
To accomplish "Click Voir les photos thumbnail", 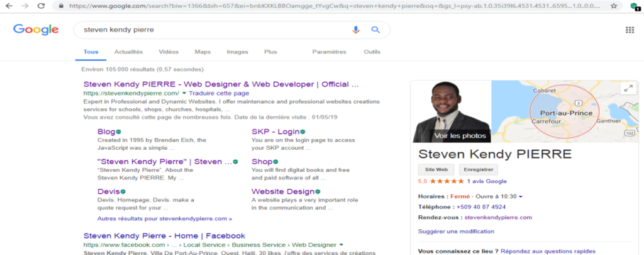I will click(x=452, y=112).
